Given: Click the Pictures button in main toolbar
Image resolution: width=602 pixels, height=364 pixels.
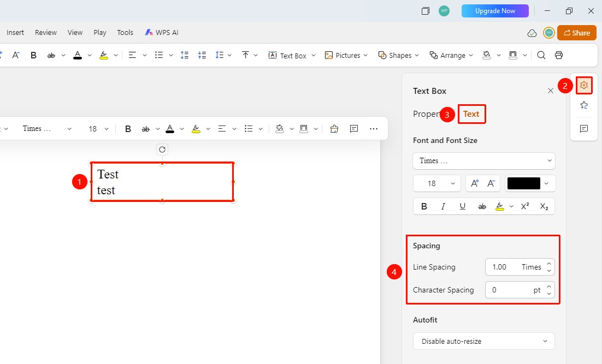Looking at the screenshot, I should (343, 55).
